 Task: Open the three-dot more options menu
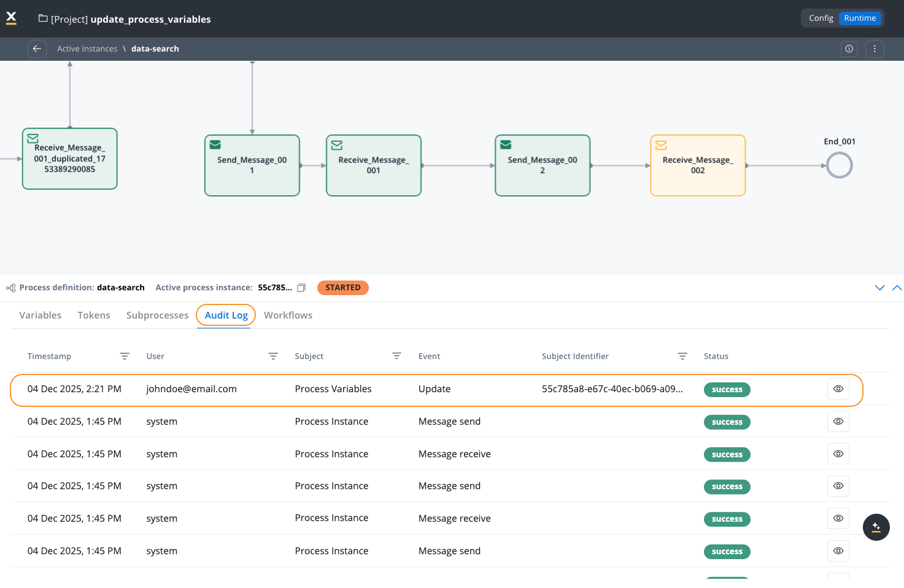(875, 49)
